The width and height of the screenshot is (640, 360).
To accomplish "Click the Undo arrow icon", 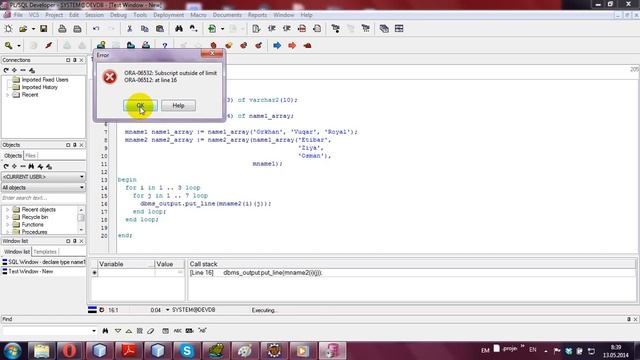I will 96,29.
